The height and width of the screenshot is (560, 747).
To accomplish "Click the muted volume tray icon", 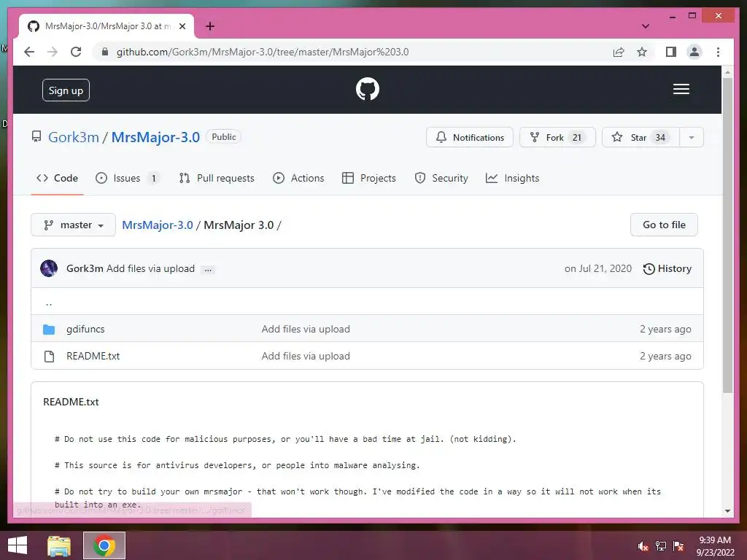I will point(643,546).
